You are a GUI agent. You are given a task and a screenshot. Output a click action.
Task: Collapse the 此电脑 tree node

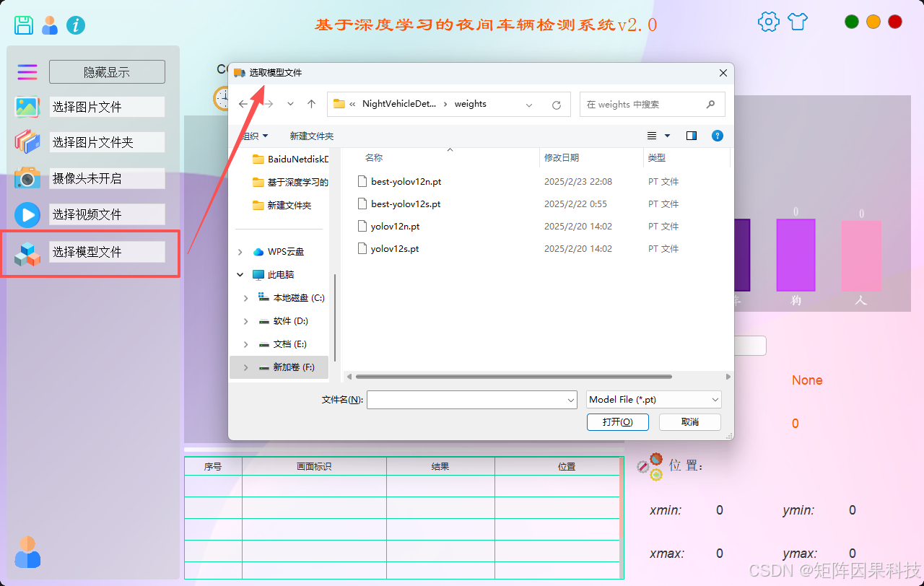(x=240, y=275)
